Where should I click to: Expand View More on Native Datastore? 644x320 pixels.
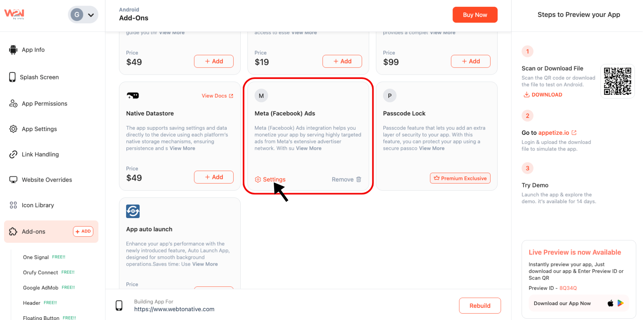coord(182,148)
